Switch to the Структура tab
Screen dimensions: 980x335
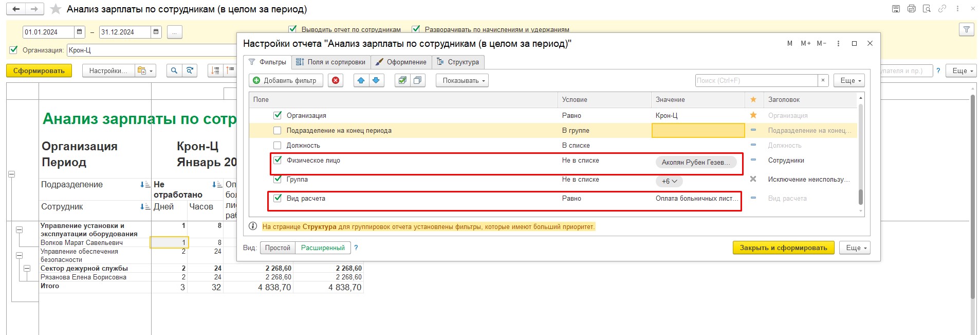click(458, 62)
